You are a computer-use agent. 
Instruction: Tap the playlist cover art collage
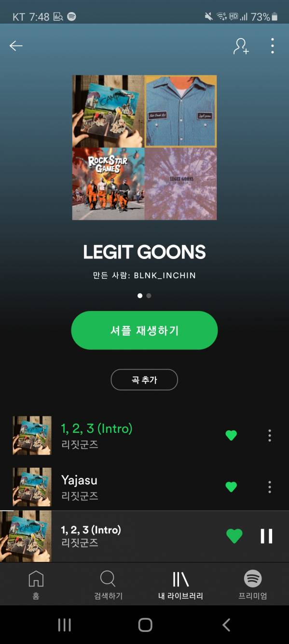point(144,147)
